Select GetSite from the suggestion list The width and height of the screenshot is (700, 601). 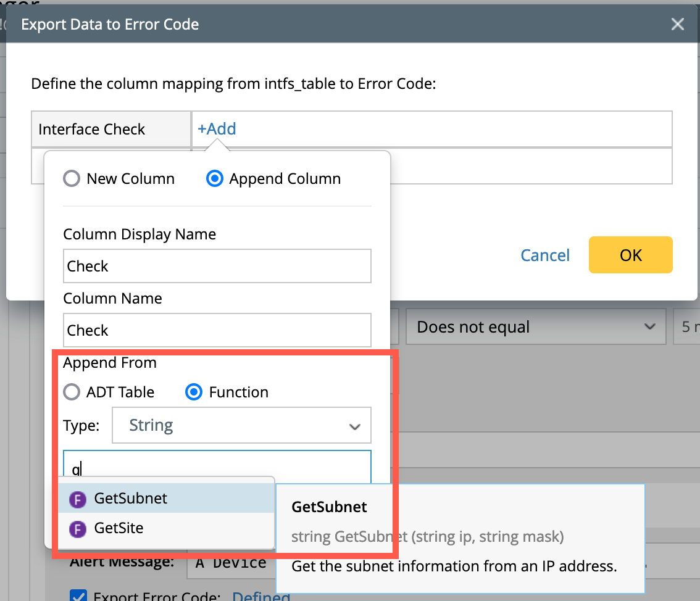(x=119, y=529)
